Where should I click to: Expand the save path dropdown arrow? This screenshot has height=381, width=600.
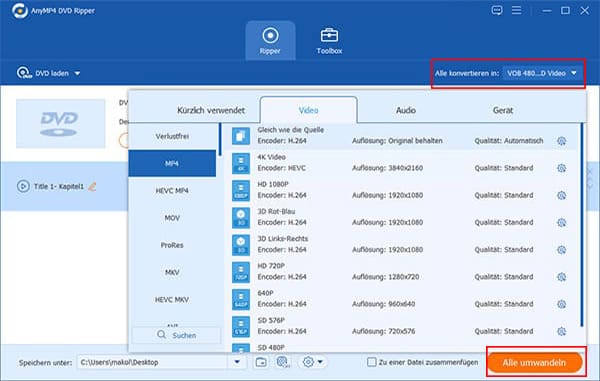237,362
